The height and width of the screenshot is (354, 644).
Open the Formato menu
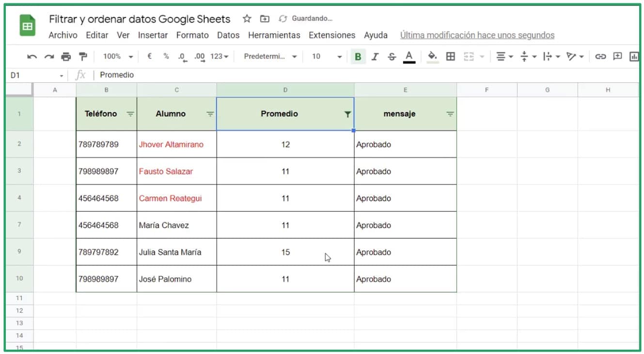[x=192, y=35]
